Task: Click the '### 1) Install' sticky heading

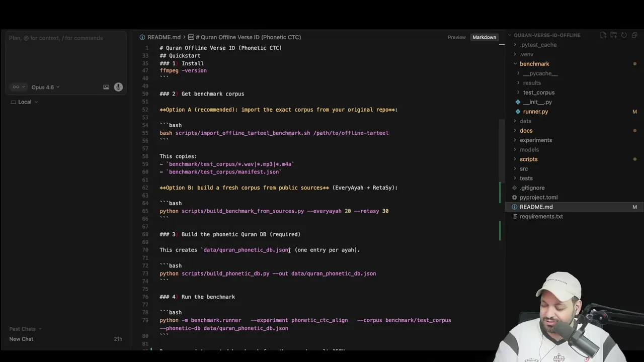Action: tap(182, 63)
